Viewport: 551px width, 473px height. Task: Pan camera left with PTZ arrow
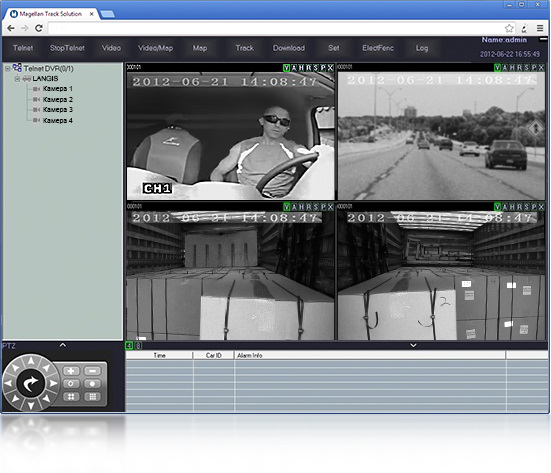point(8,383)
